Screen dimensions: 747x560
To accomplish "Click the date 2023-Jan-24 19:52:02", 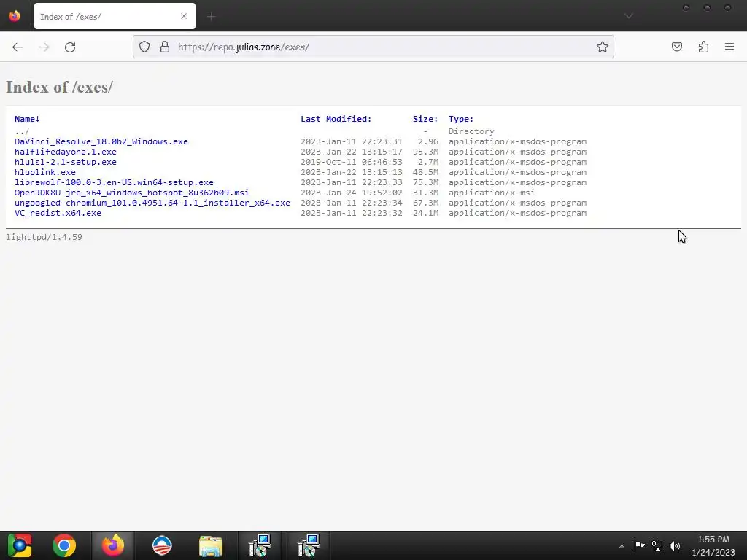I will tap(351, 192).
